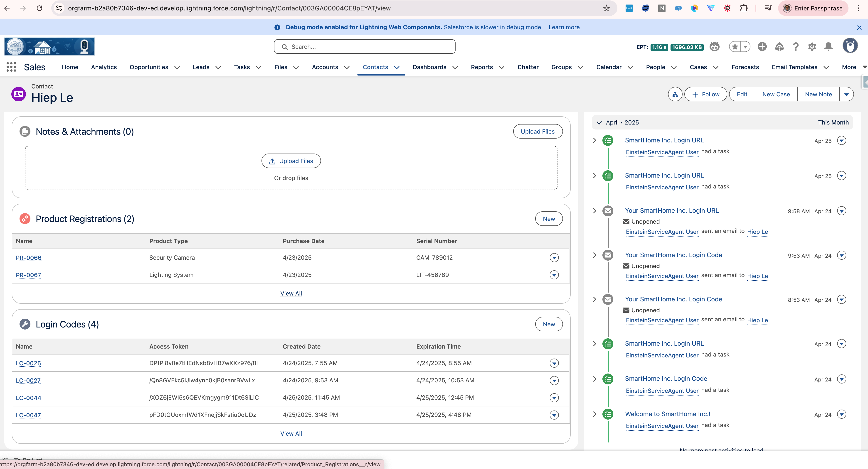Open the App Launcher grid icon
This screenshot has width=868, height=469.
click(11, 67)
